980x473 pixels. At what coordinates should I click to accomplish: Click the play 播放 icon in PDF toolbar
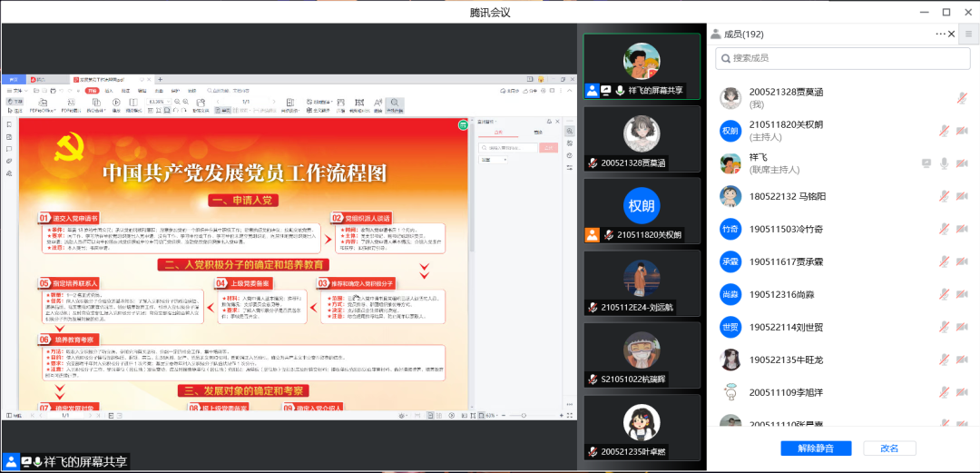[115, 103]
